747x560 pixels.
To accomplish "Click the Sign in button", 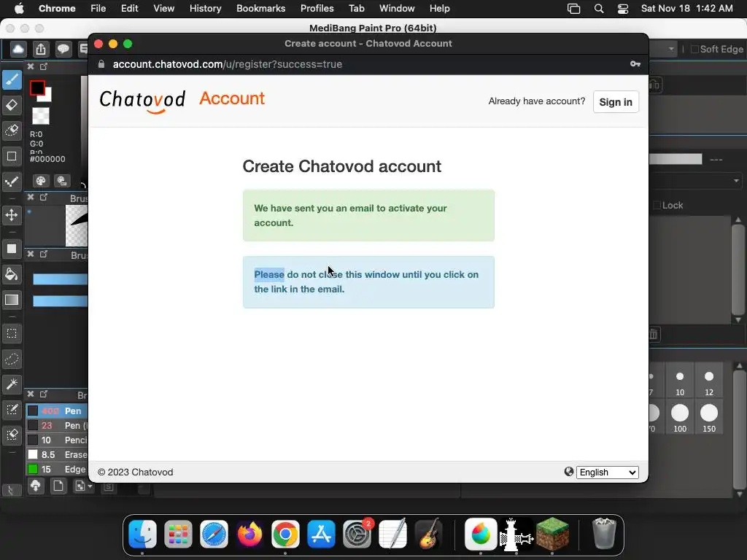I will [x=616, y=102].
